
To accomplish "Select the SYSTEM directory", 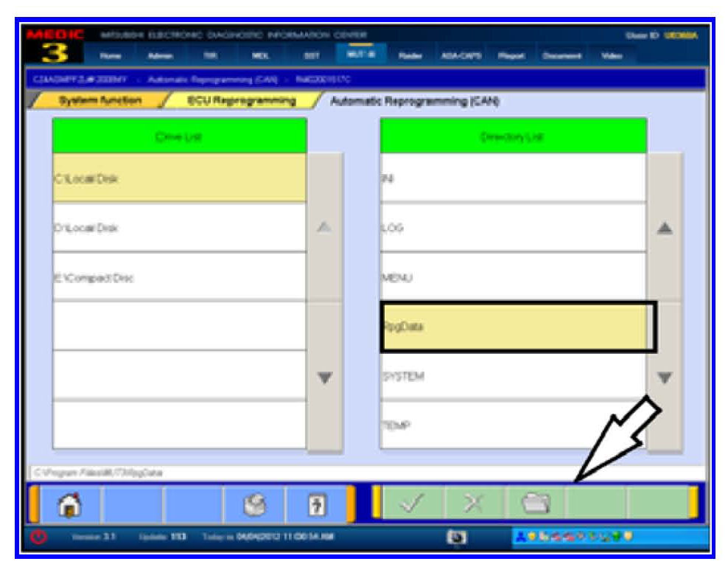I will click(x=513, y=376).
